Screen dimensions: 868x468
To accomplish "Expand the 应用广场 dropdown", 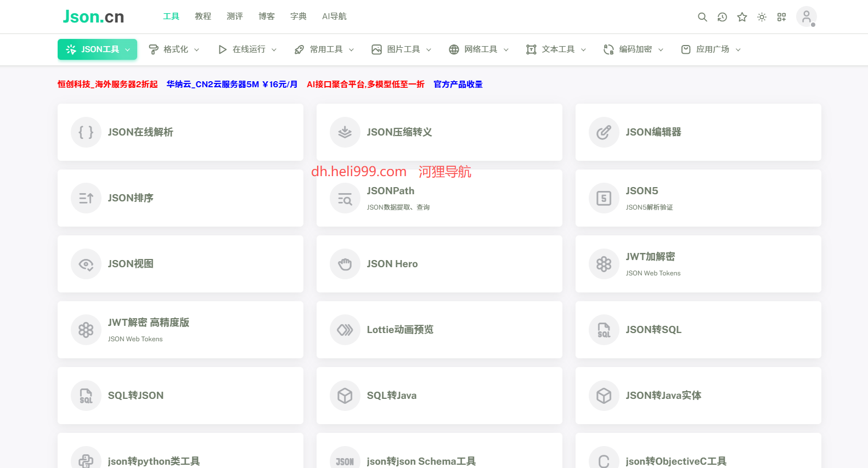I will (711, 49).
